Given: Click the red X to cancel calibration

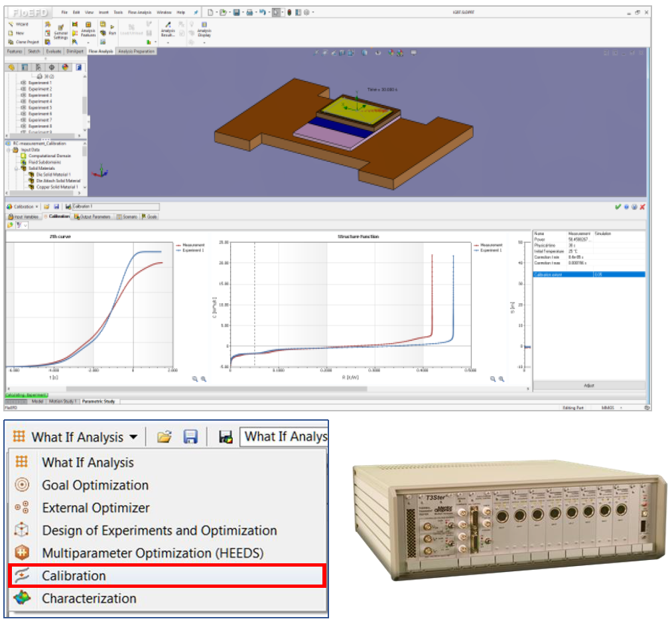Looking at the screenshot, I should coord(642,206).
